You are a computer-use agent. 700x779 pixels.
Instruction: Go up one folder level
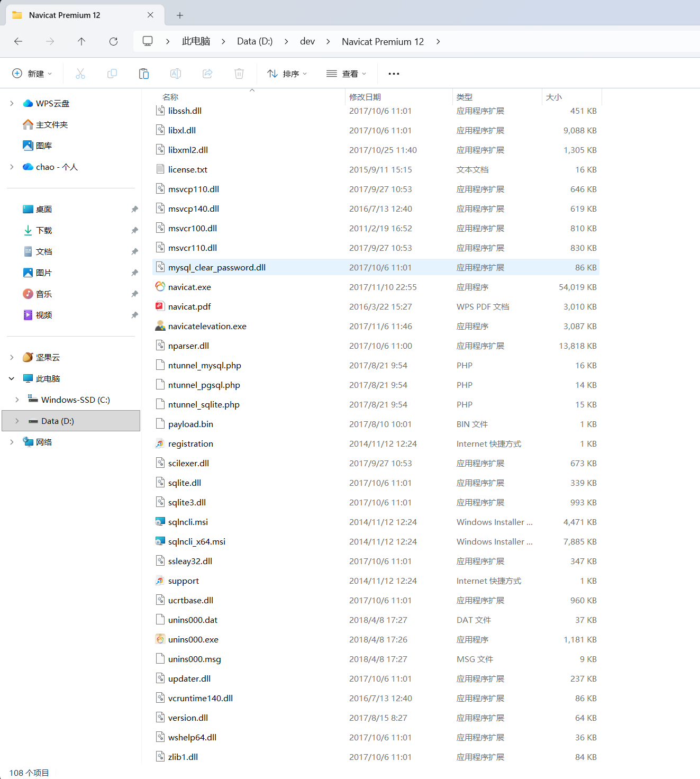81,41
